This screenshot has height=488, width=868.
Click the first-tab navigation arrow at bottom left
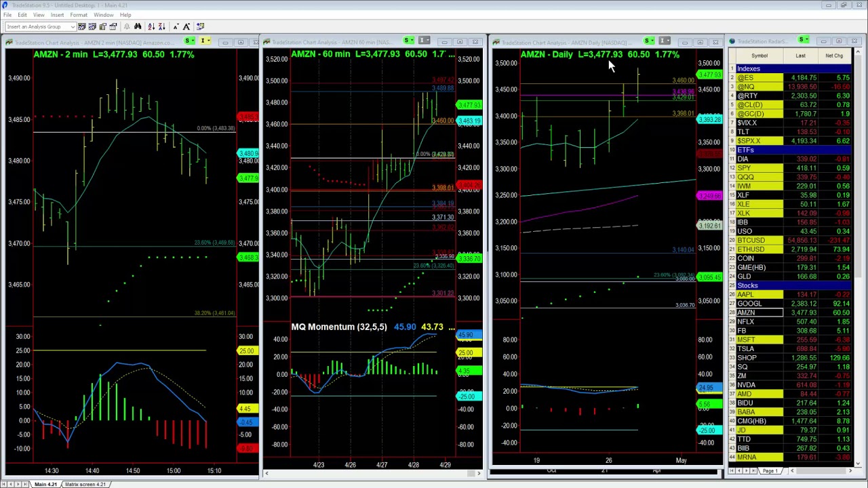tap(5, 484)
